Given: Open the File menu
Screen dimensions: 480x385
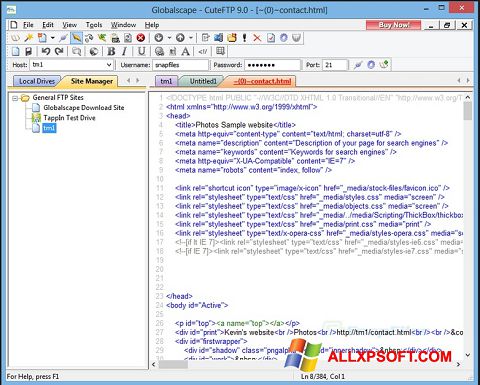Looking at the screenshot, I should [x=28, y=25].
